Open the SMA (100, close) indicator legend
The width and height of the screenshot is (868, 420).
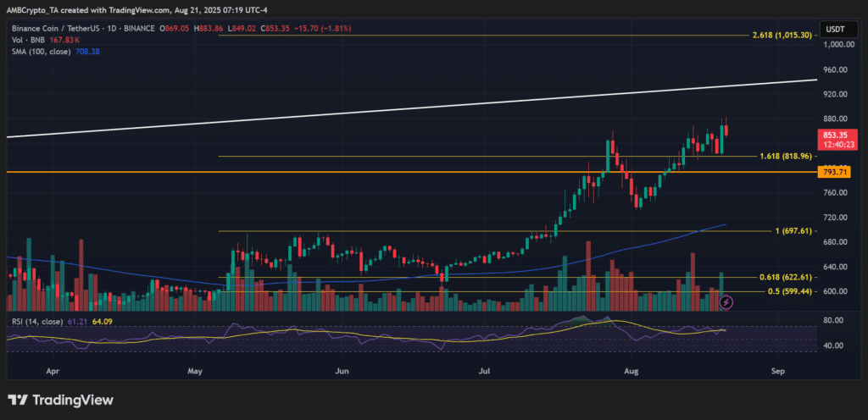(53, 52)
